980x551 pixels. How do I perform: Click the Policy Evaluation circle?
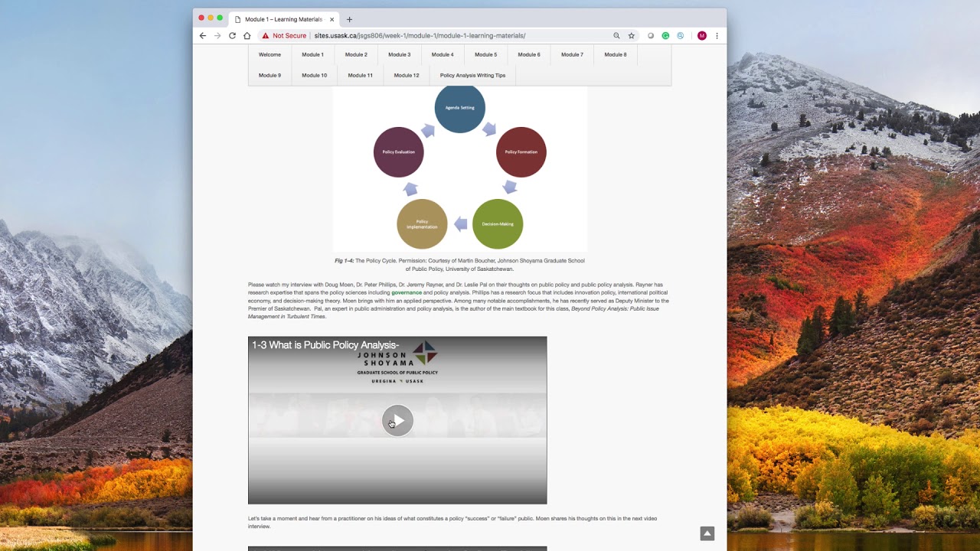398,152
